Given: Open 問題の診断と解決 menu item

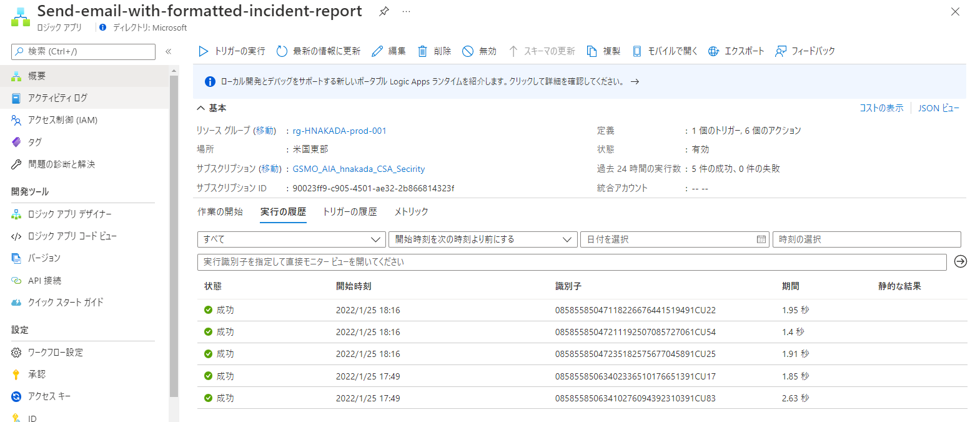Looking at the screenshot, I should pyautogui.click(x=84, y=164).
